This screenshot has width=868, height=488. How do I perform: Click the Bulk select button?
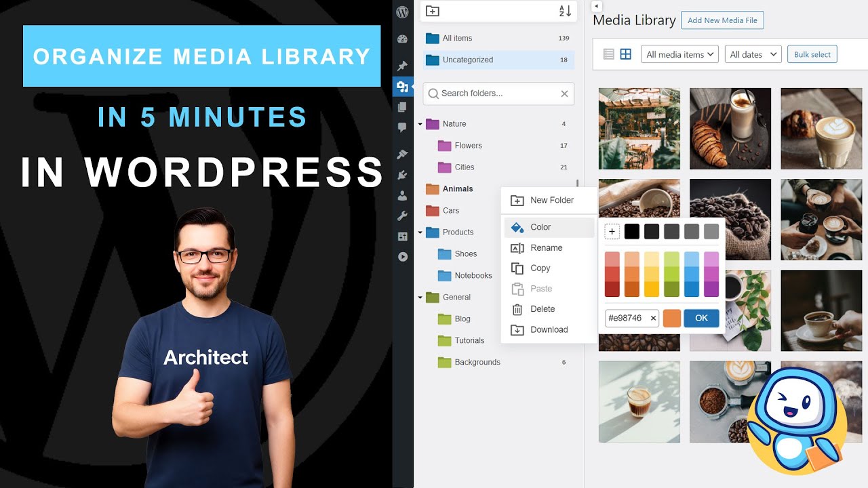click(x=812, y=54)
